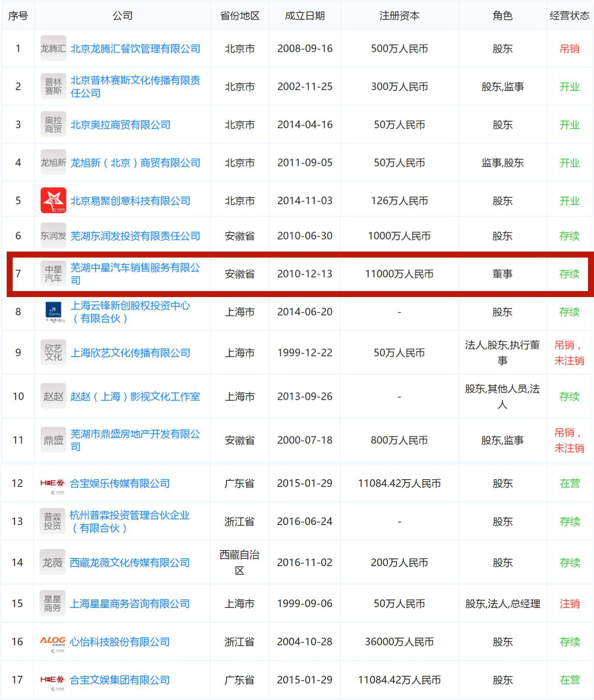
Task: Select the 注销 status in row 15
Action: click(x=569, y=604)
